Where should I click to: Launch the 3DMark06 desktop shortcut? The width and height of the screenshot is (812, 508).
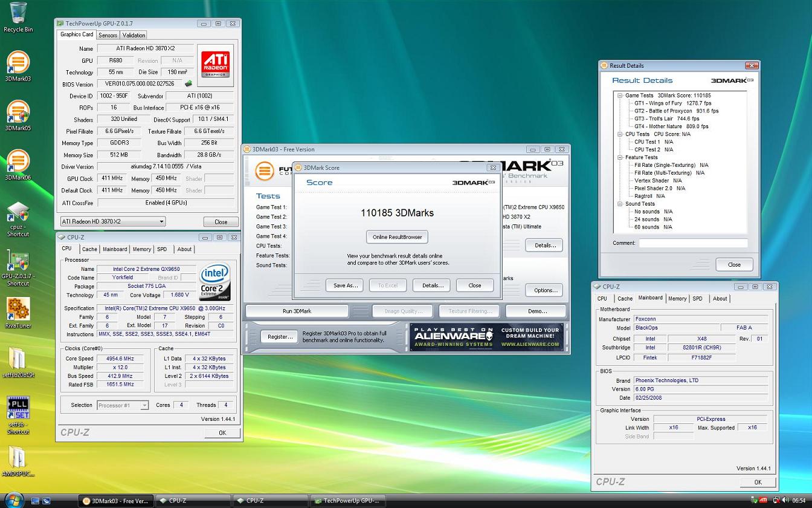pos(18,166)
